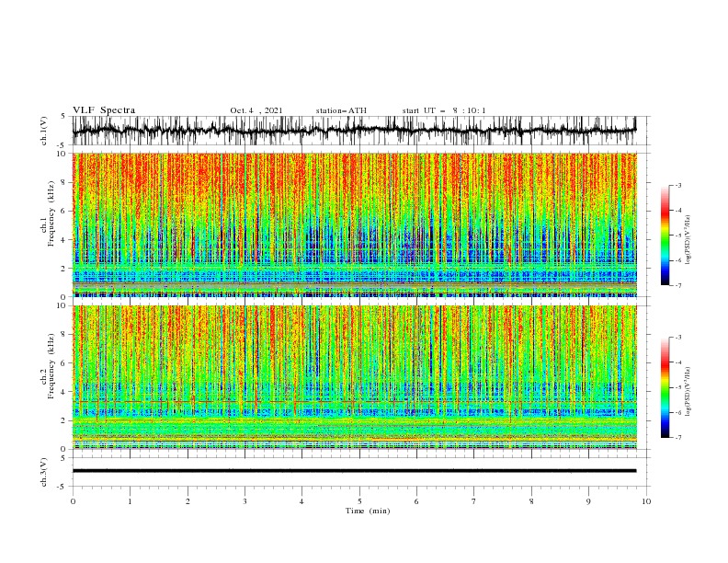Click the "VLF Spectra" plot title

pos(104,110)
